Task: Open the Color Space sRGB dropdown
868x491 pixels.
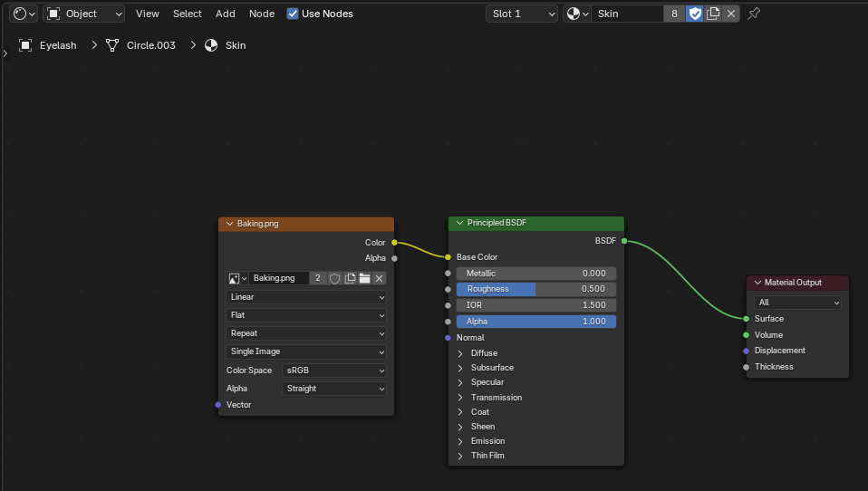Action: pyautogui.click(x=333, y=371)
